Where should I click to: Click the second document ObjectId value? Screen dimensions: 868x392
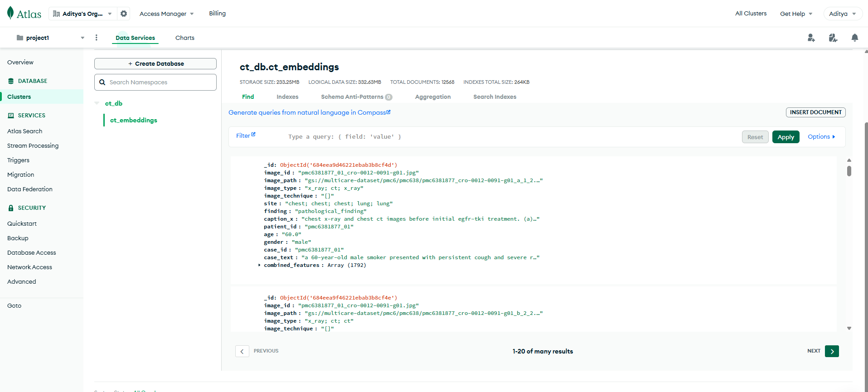[x=339, y=298]
